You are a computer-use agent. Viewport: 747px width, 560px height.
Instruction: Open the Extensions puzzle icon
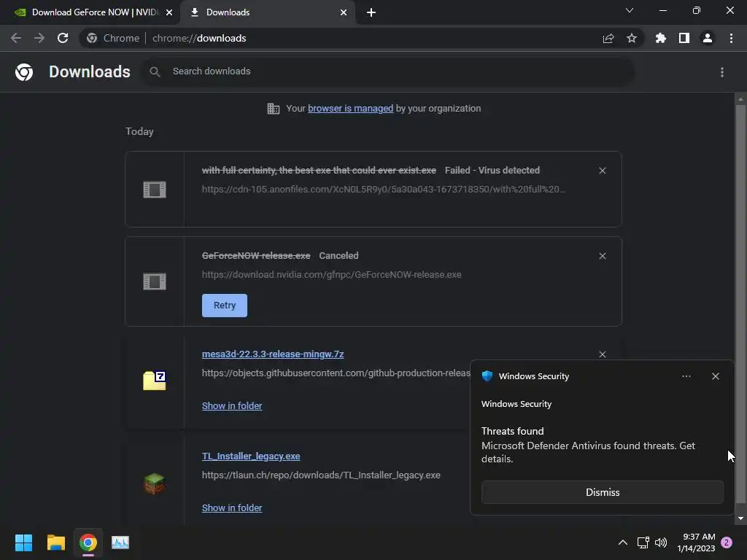[661, 38]
